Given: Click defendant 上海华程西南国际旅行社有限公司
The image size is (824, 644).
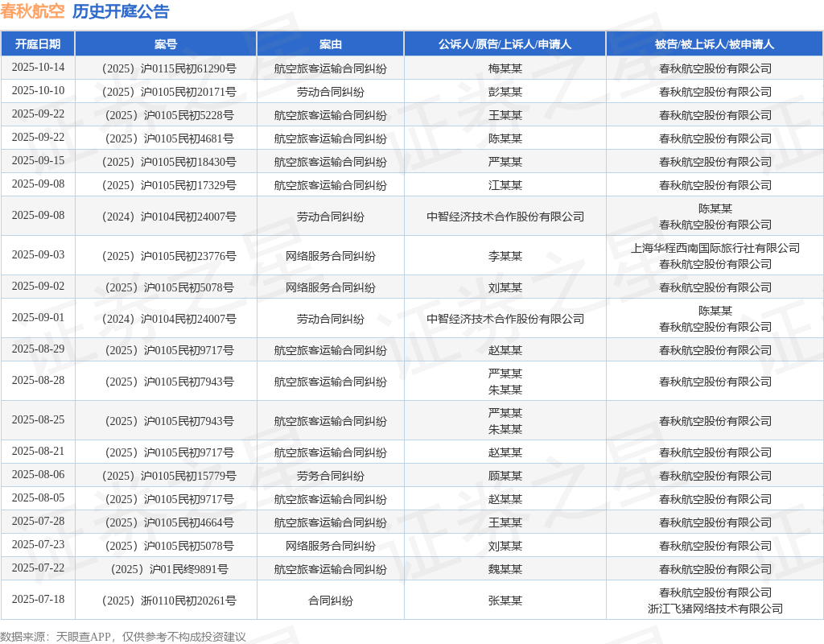Looking at the screenshot, I should point(715,248).
